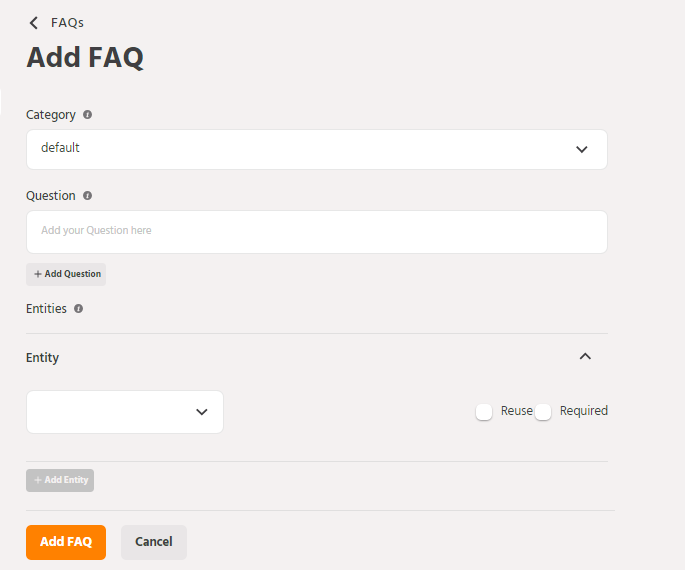
Task: Click the info icon next to Question
Action: click(87, 196)
